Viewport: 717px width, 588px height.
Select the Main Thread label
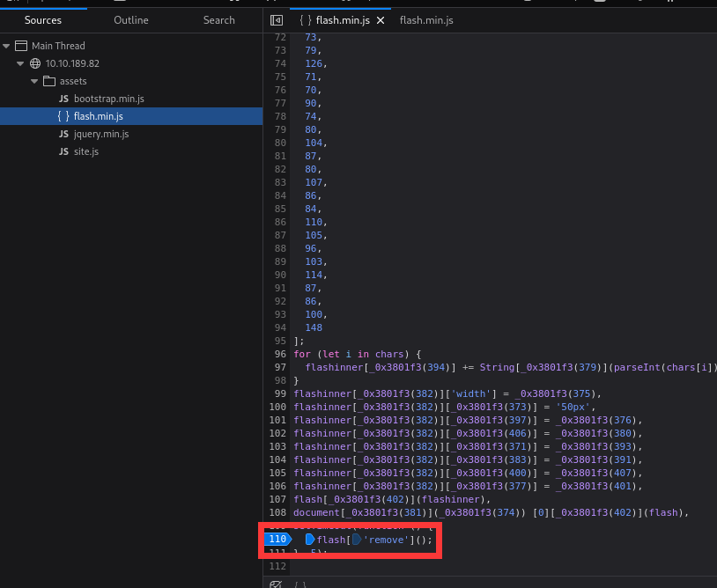58,46
